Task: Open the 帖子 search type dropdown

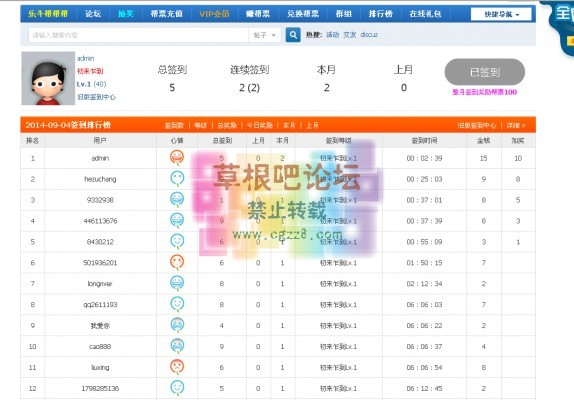Action: point(264,35)
